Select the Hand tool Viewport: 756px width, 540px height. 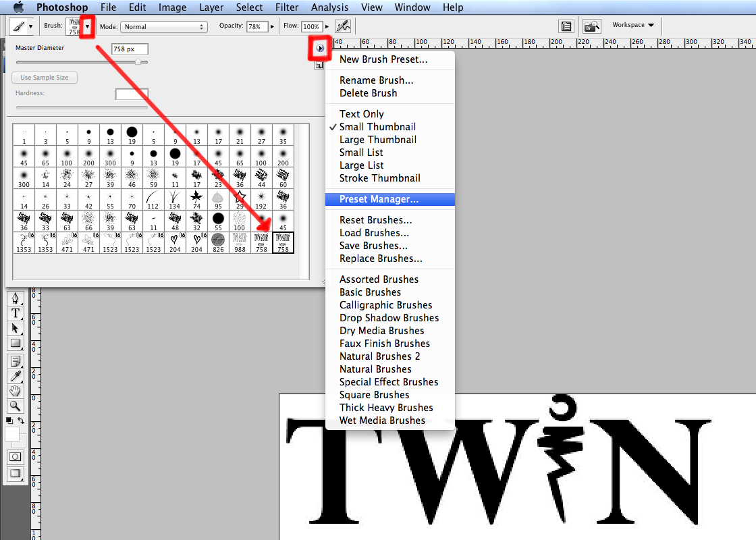coord(16,391)
